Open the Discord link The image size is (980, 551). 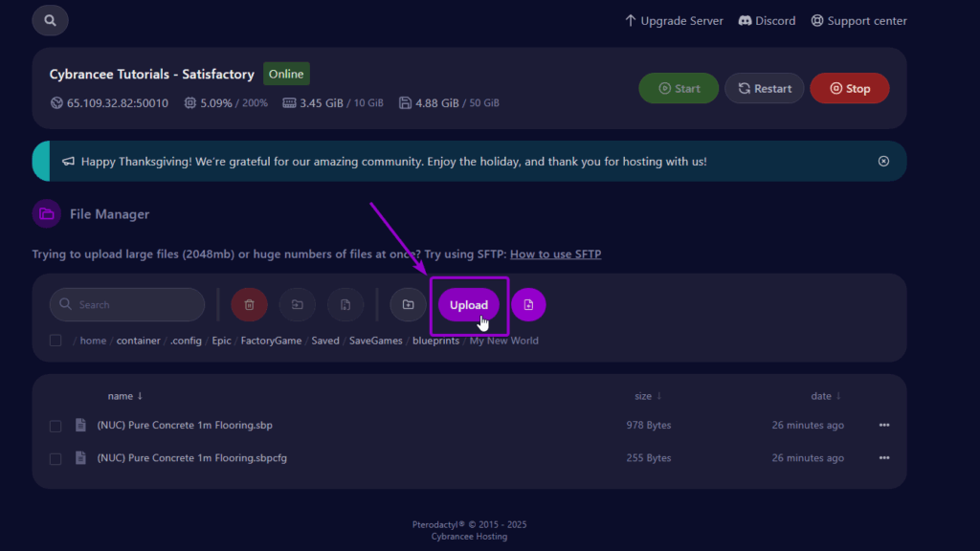[x=767, y=21]
